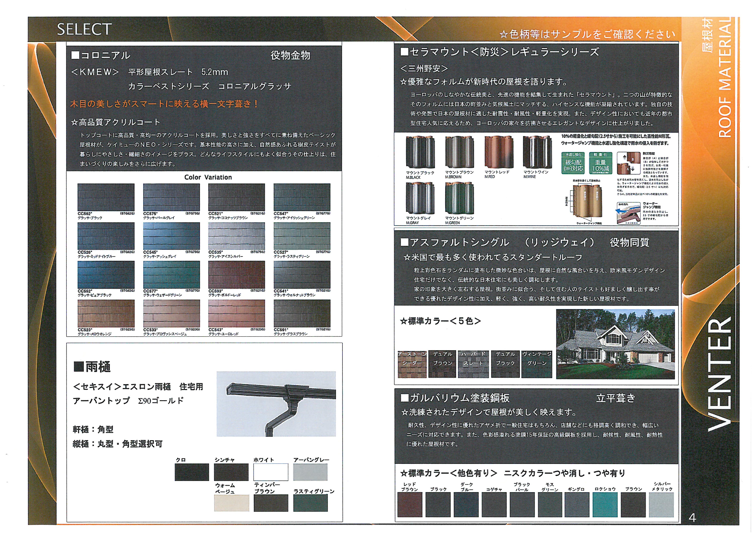The height and width of the screenshot is (535, 756).
Task: Pick the ホワイト rain gutter swatch
Action: point(271,472)
